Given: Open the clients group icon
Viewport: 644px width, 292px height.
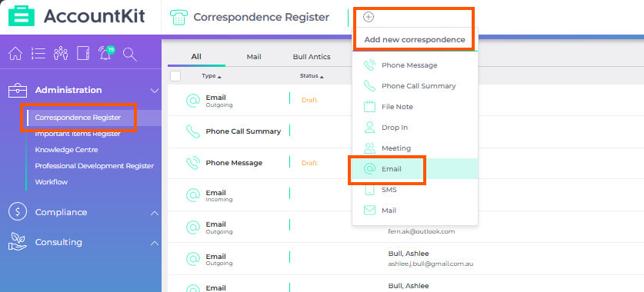Looking at the screenshot, I should coord(61,54).
